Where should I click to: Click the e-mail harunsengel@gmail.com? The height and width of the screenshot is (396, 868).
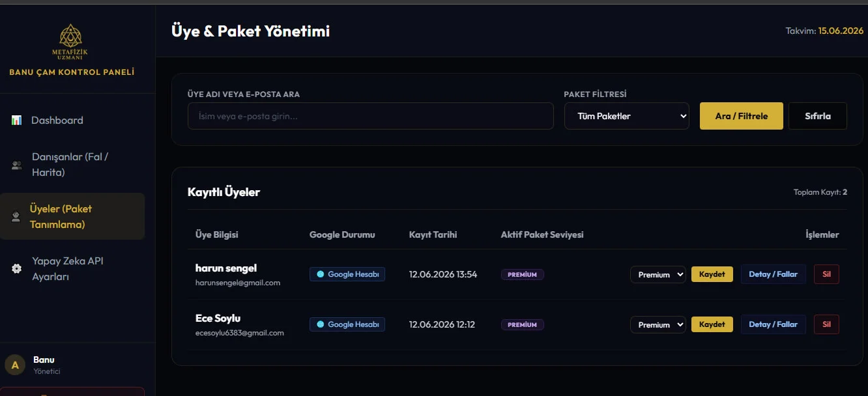[x=238, y=283]
